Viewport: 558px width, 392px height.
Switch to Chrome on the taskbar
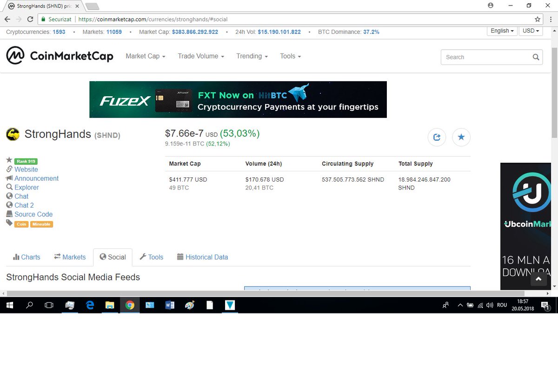130,305
